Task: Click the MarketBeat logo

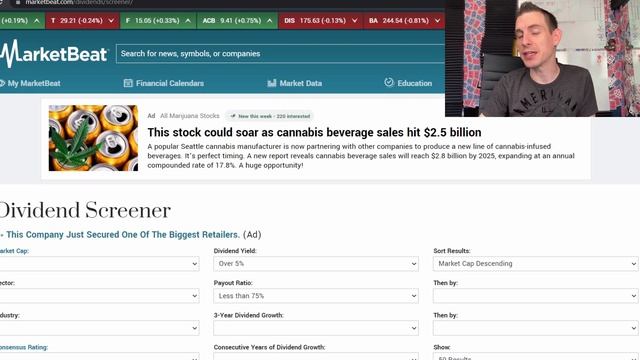Action: coord(53,53)
